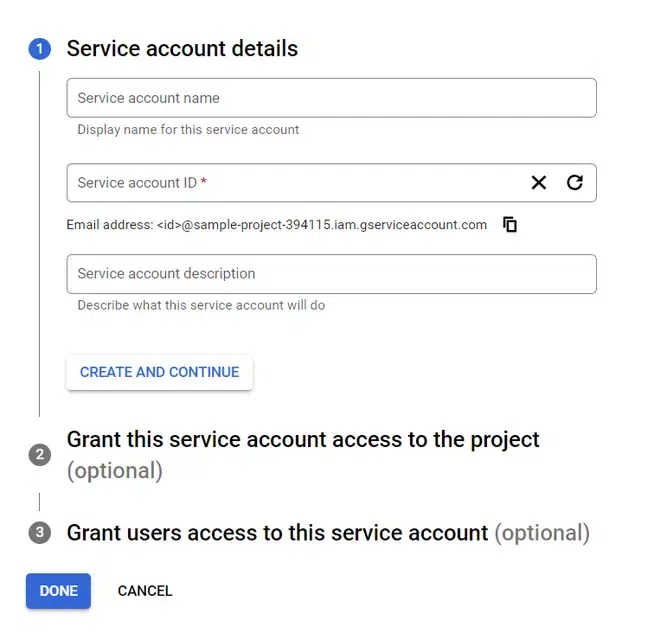The image size is (660, 633).
Task: Click the DONE button
Action: (58, 591)
